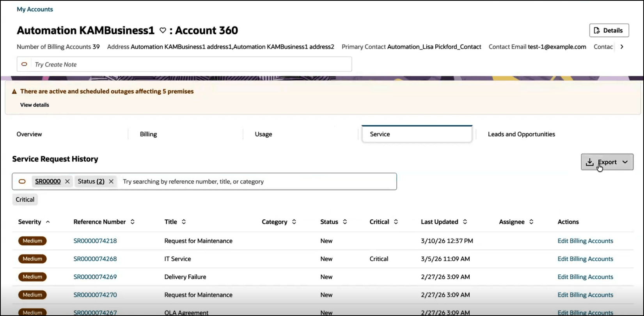Favorite the account with the heart icon
The width and height of the screenshot is (644, 316).
(x=163, y=30)
